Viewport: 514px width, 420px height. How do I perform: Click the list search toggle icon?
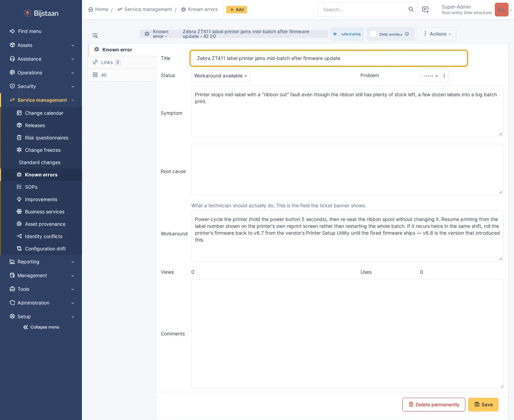pyautogui.click(x=95, y=36)
